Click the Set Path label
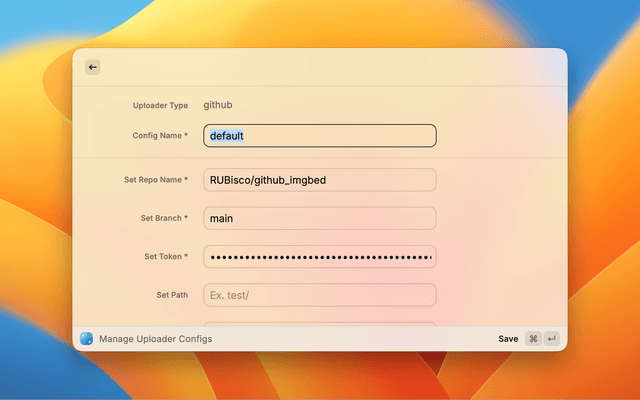 [x=172, y=295]
